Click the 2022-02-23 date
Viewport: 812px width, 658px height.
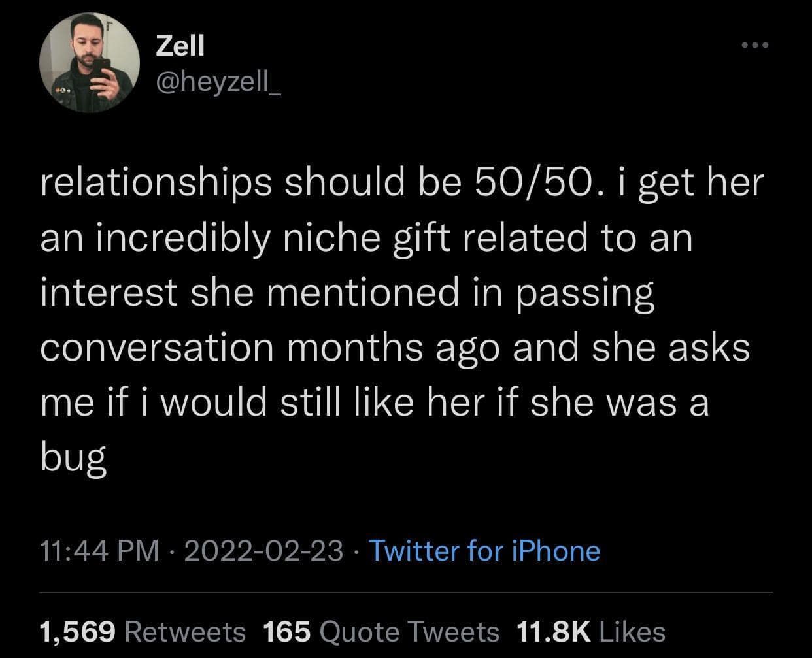pos(264,550)
